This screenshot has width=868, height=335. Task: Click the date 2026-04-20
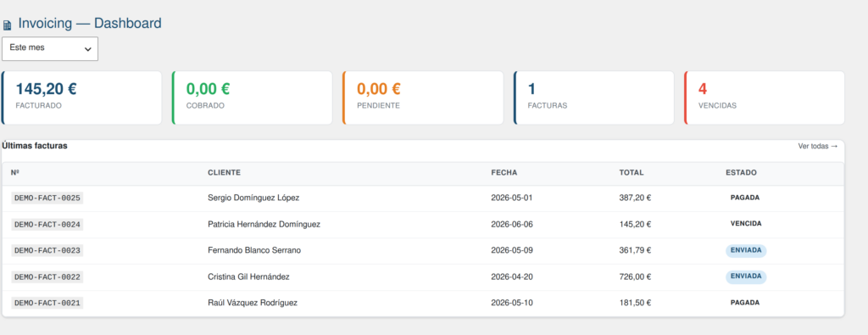(512, 276)
